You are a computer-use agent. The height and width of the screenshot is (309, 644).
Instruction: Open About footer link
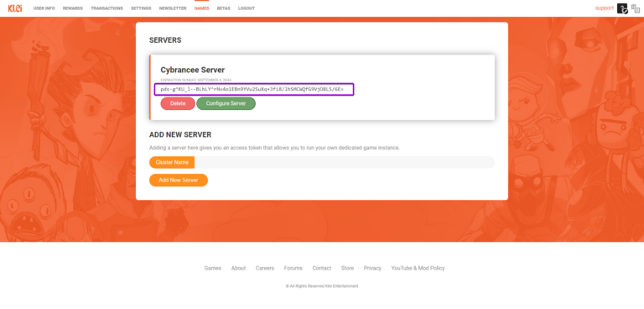click(238, 268)
